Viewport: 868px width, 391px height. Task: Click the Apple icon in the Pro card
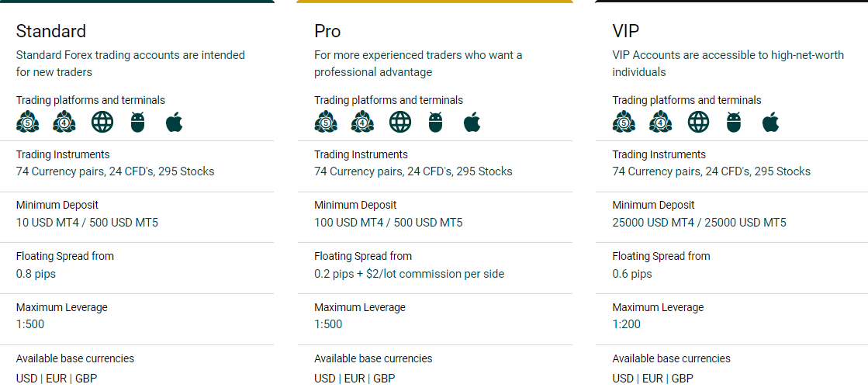click(x=472, y=121)
